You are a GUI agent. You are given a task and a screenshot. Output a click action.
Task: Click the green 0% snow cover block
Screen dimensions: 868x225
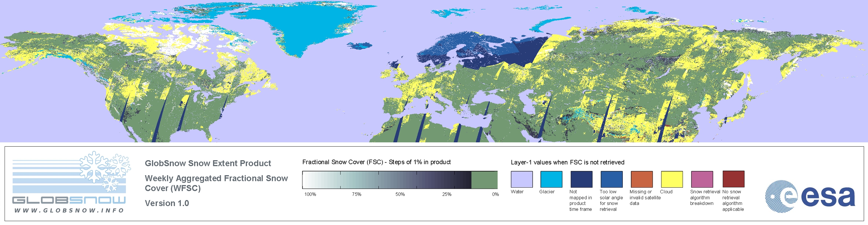point(484,180)
